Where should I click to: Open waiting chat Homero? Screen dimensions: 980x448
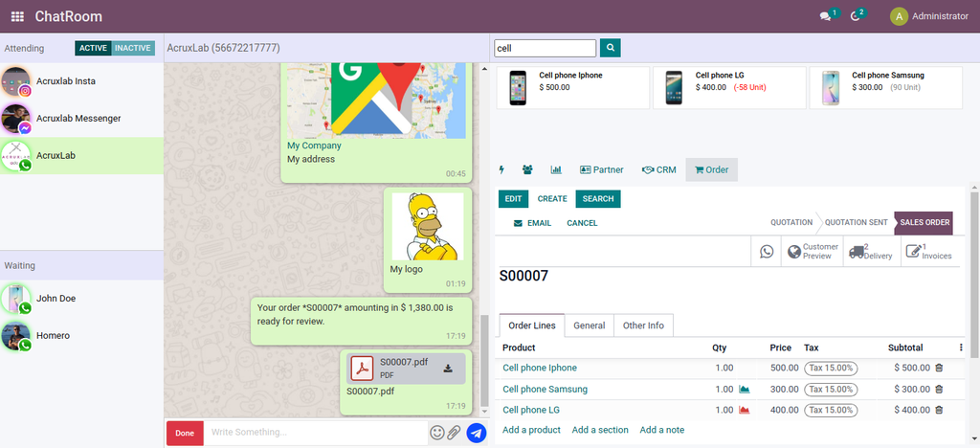click(x=82, y=336)
